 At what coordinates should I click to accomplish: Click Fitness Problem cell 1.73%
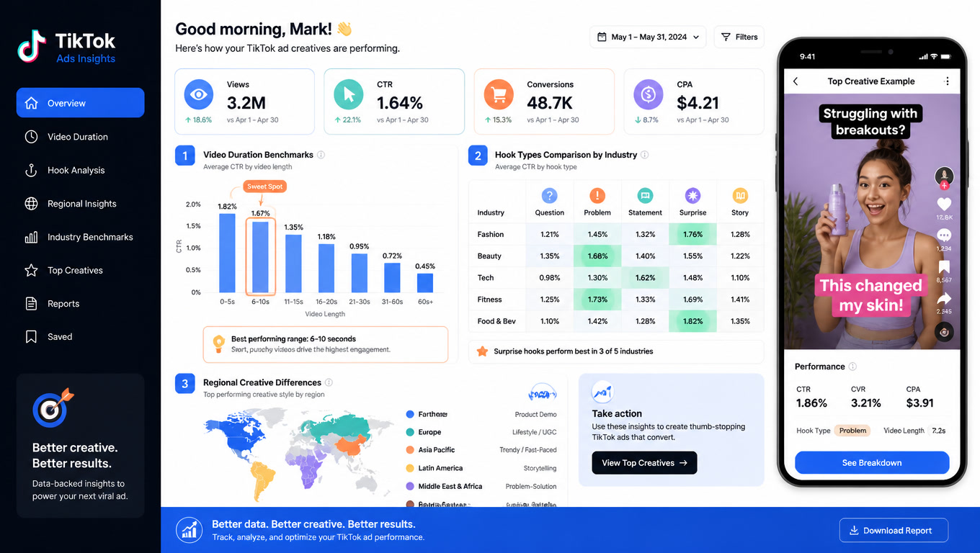coord(597,300)
